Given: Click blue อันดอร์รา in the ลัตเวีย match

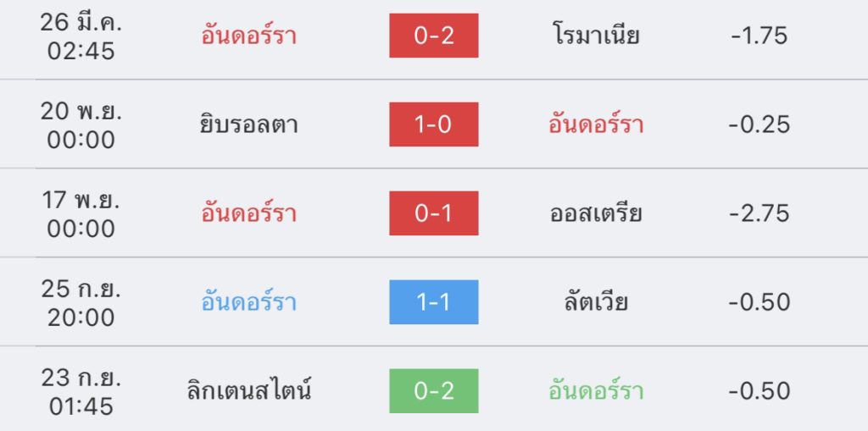Looking at the screenshot, I should [248, 302].
